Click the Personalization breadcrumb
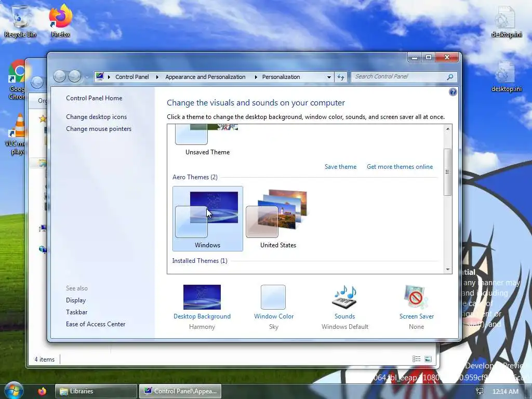Viewport: 532px width, 399px height. pyautogui.click(x=281, y=77)
